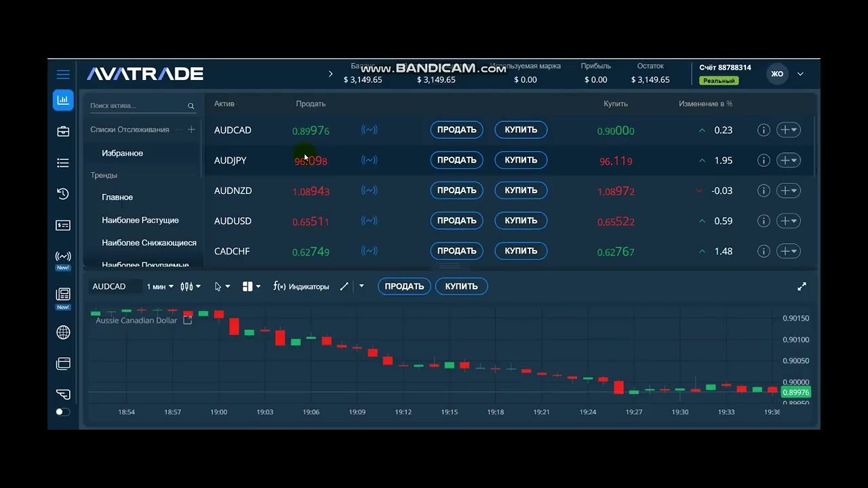Show info for CADCHF
The width and height of the screenshot is (868, 488).
[764, 251]
